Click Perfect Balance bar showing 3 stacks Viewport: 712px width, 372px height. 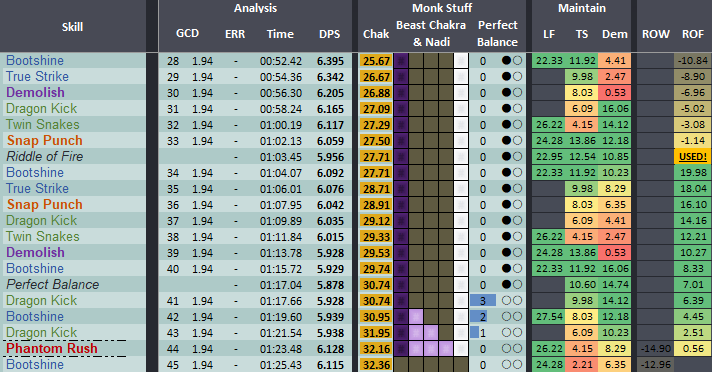(x=483, y=301)
